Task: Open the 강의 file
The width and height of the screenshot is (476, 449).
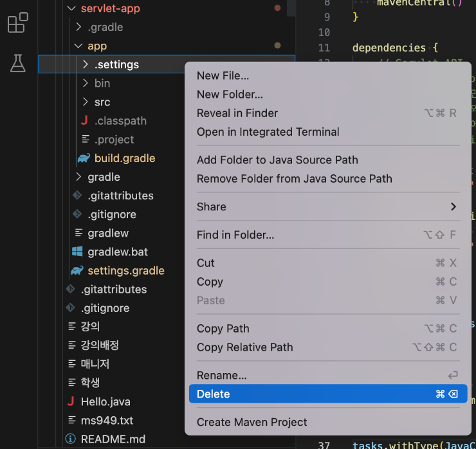Action: [x=90, y=326]
